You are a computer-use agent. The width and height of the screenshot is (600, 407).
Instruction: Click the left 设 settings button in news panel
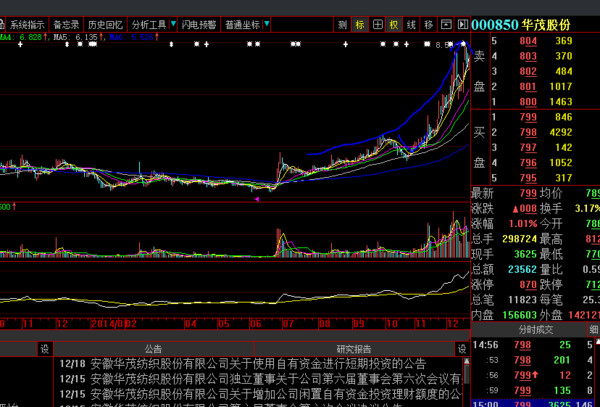[x=44, y=349]
